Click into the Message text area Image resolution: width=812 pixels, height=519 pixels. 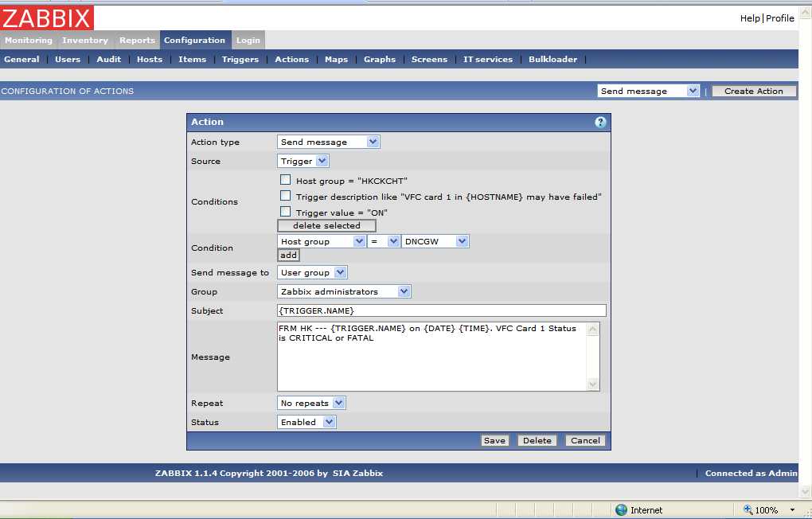432,357
